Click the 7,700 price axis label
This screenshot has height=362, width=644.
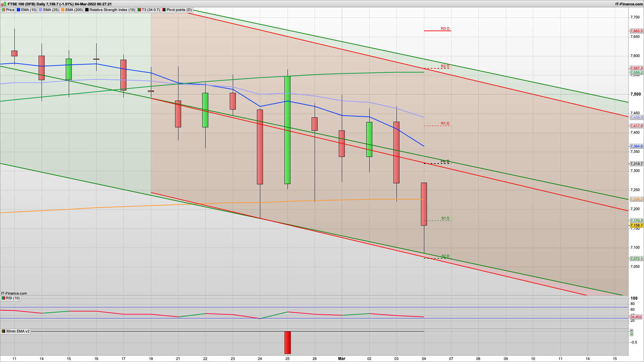(x=635, y=17)
